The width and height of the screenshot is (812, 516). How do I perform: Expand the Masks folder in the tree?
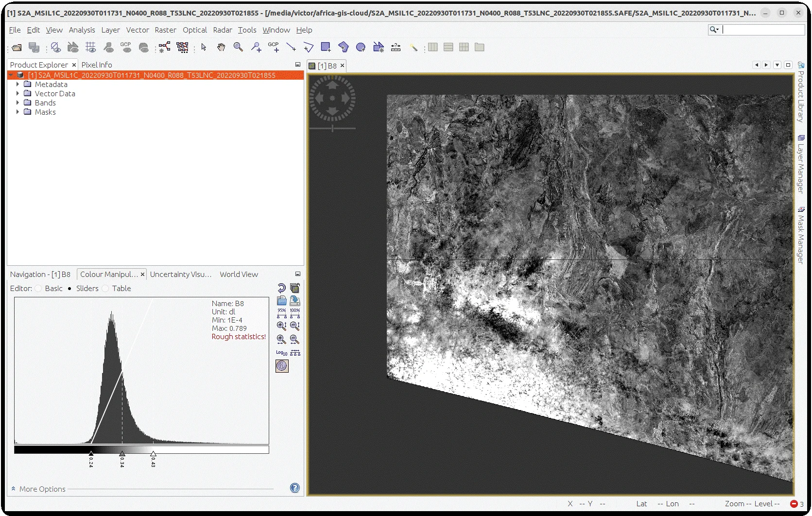[x=18, y=112]
